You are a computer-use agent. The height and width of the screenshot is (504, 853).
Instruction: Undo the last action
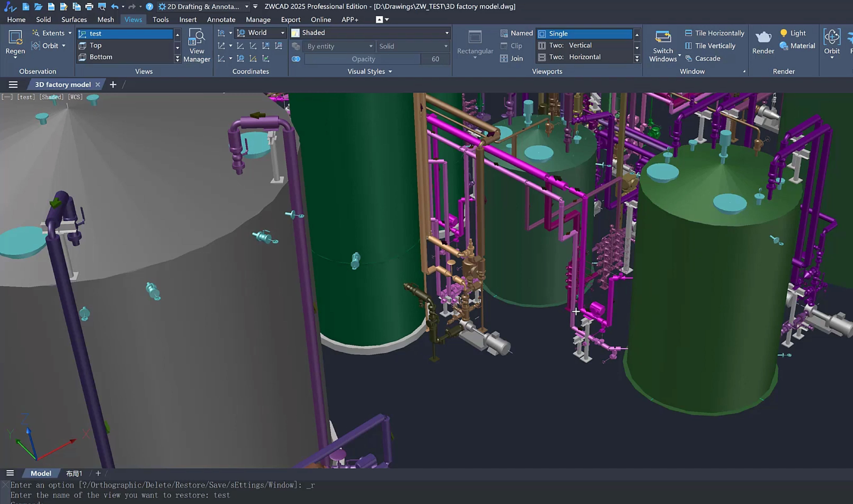click(x=115, y=6)
